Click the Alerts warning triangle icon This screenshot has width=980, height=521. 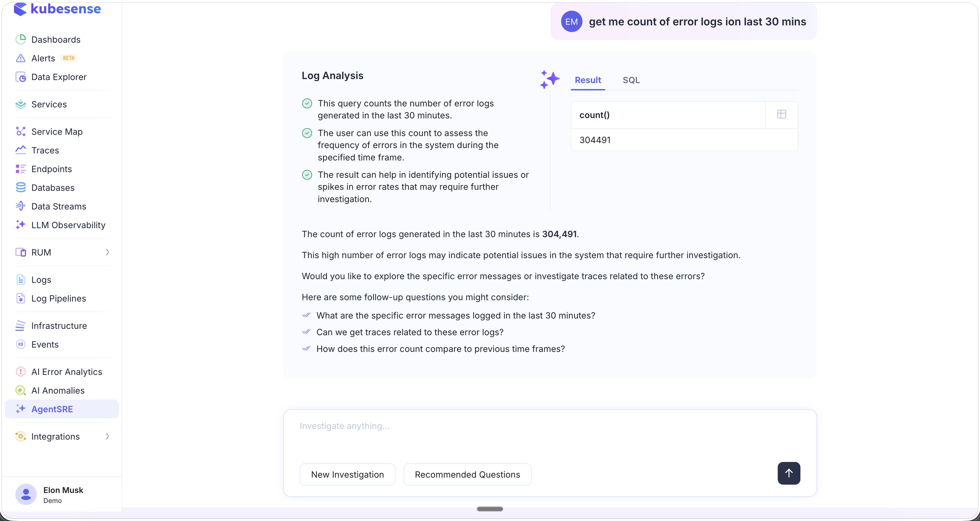[21, 58]
